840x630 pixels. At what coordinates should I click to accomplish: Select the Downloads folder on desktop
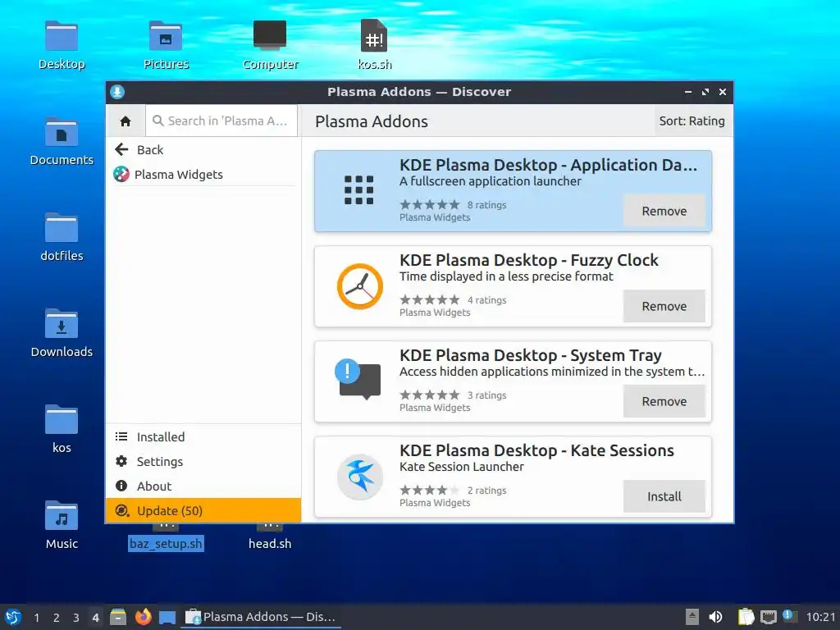coord(62,324)
